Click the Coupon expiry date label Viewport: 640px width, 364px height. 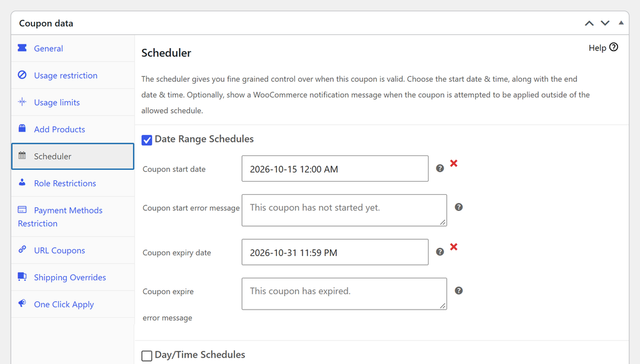177,253
